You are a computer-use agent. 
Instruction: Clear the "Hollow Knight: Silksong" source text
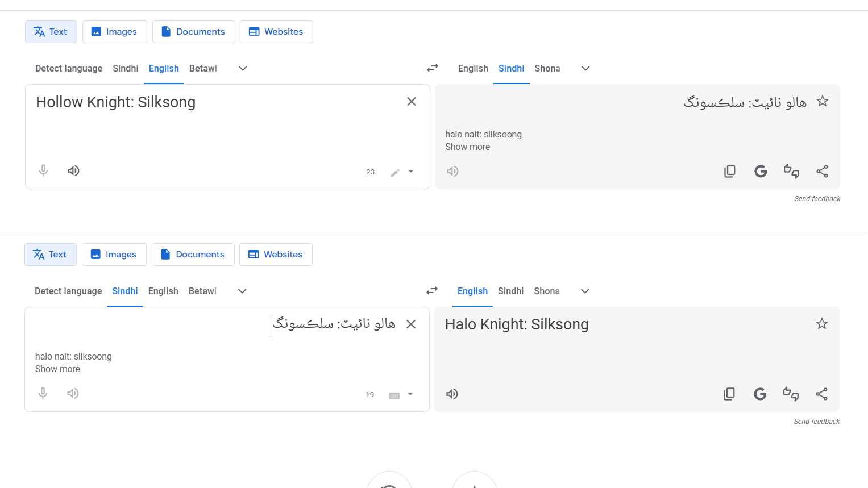(x=412, y=102)
